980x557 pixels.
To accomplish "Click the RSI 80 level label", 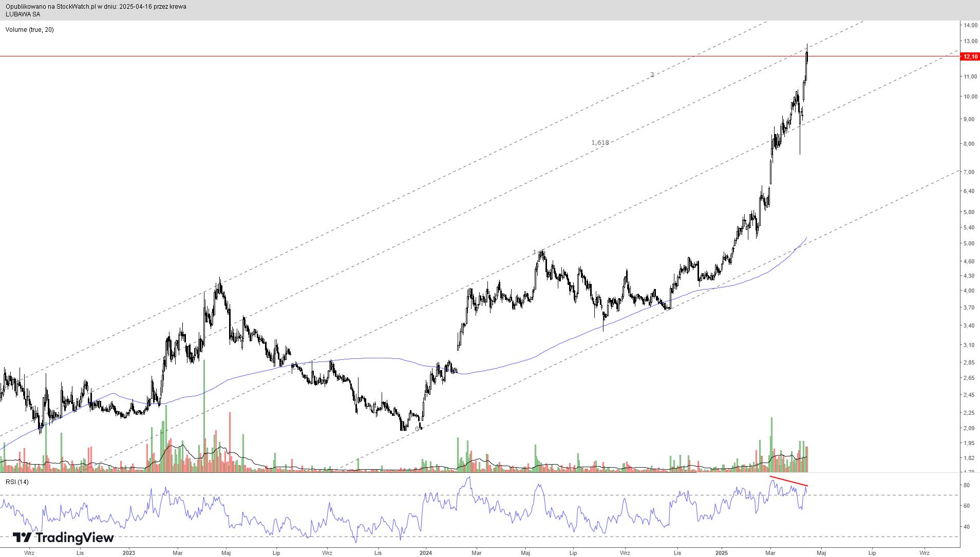I will [x=966, y=485].
